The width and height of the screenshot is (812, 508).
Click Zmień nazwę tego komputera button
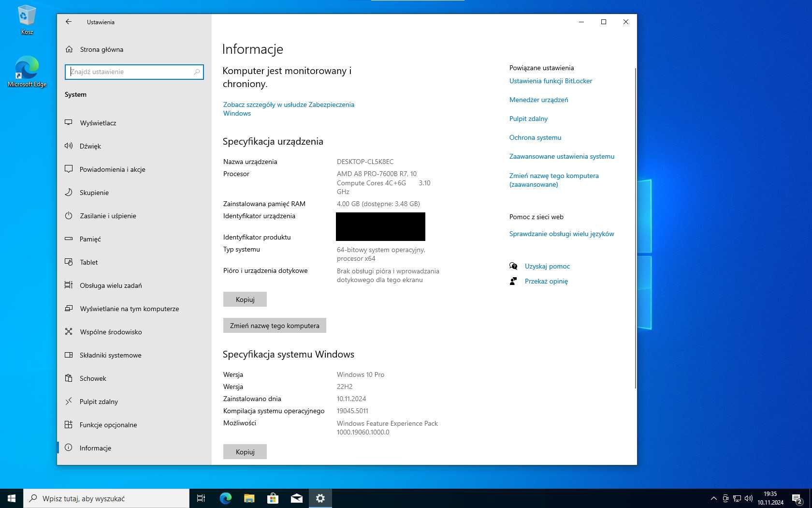click(275, 326)
